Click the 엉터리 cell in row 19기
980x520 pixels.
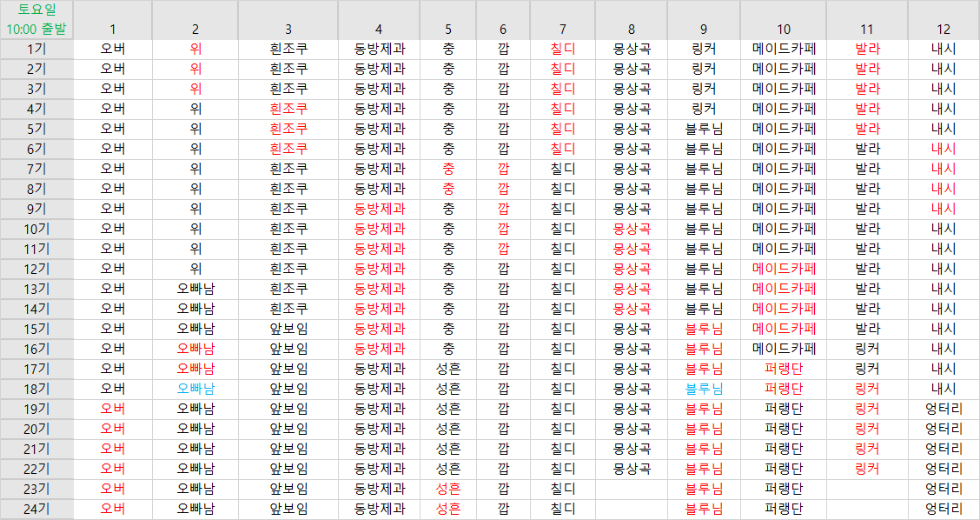point(944,409)
